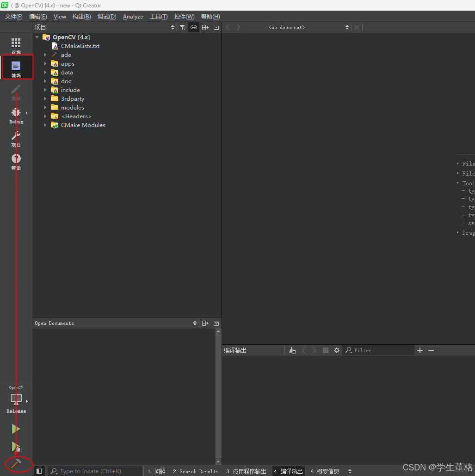Show the 4 编译输出 pane

tap(289, 471)
